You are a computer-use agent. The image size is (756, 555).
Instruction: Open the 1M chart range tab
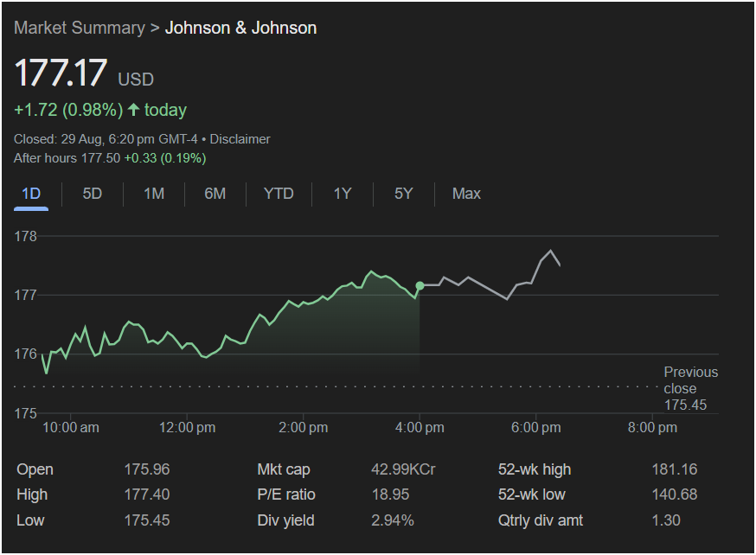pos(154,194)
